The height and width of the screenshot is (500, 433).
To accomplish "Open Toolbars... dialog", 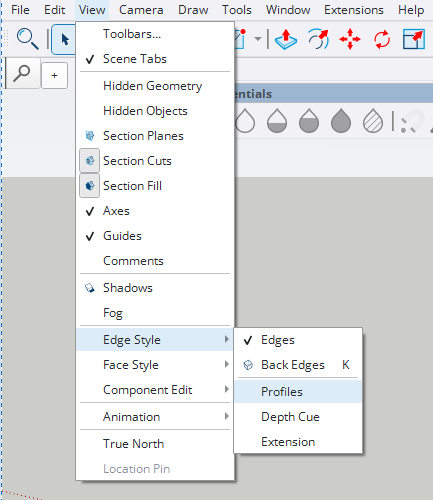I will [155, 34].
